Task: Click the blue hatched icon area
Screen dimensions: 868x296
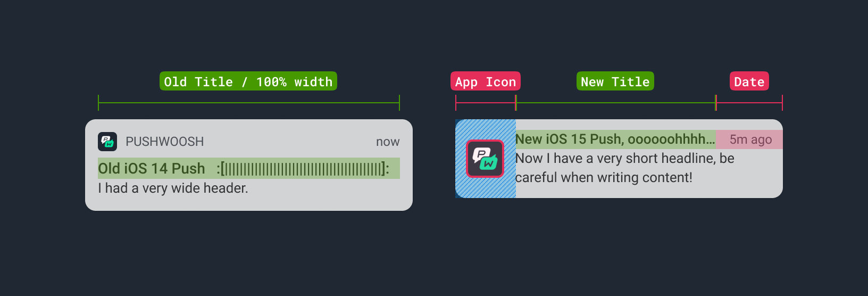Action: click(486, 159)
